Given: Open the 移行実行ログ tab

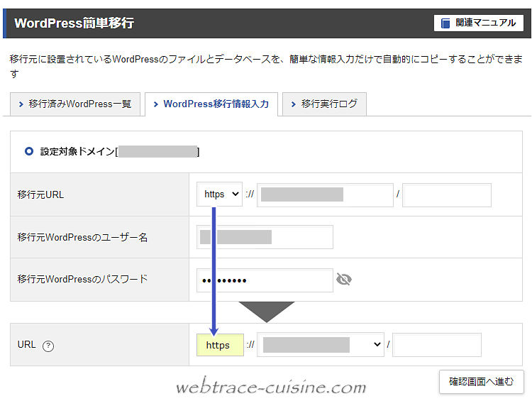Looking at the screenshot, I should (324, 104).
